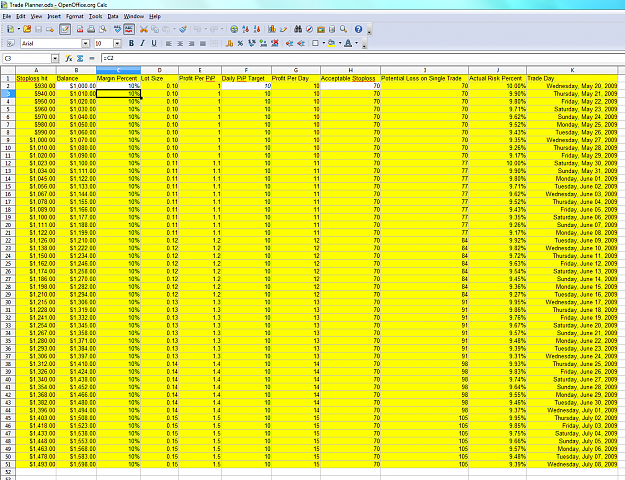Click the Save document icon
625x480 pixels.
click(x=39, y=29)
